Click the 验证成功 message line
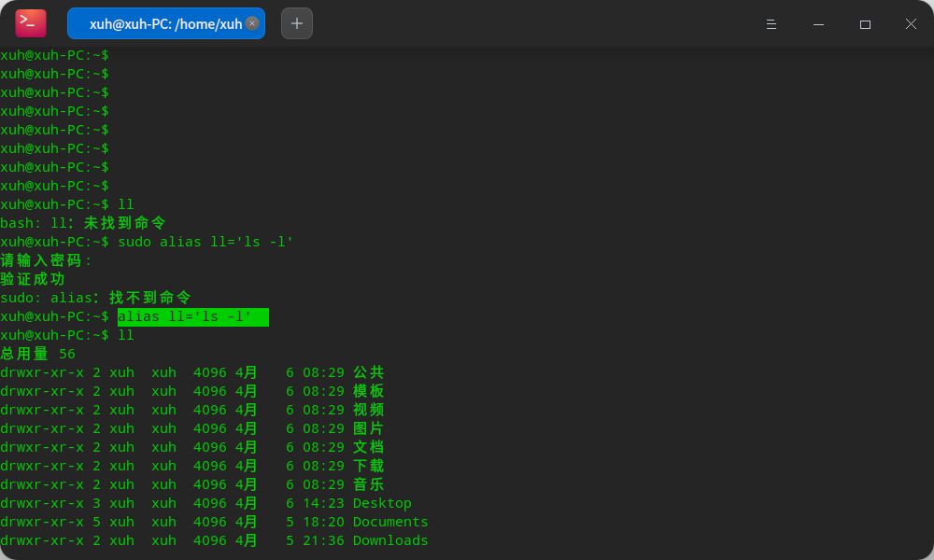 coord(33,279)
